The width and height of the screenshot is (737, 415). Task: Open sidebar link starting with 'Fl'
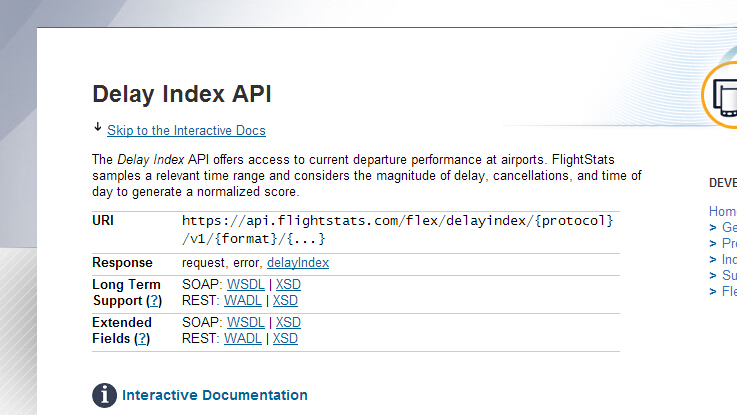tap(729, 291)
